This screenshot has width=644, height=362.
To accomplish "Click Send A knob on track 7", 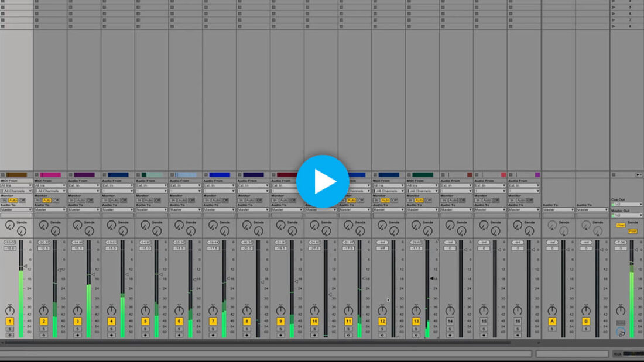I will pos(213,225).
